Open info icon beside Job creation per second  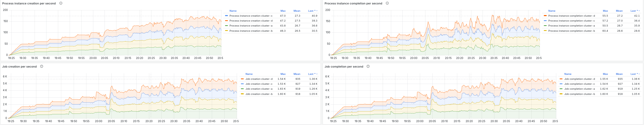tap(42, 67)
